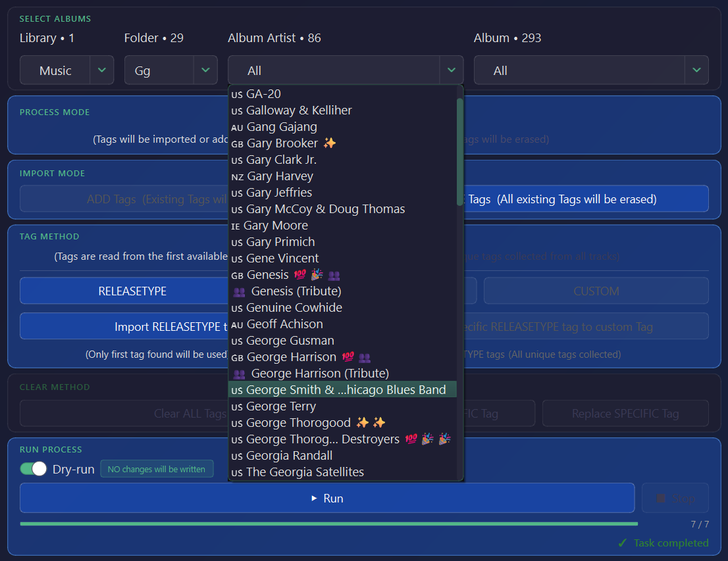Click second sparkles icon beside George Thorogood

point(379,422)
